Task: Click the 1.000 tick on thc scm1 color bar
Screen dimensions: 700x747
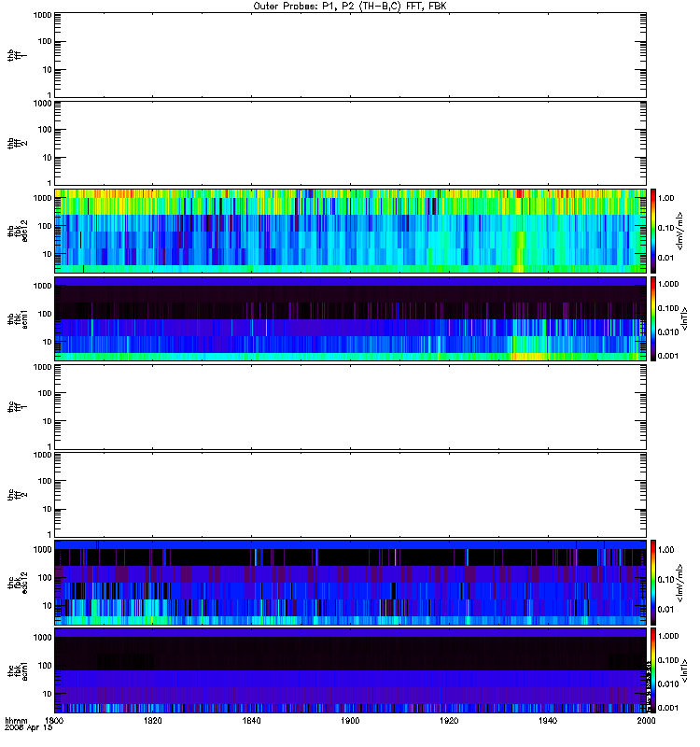Action: 668,636
